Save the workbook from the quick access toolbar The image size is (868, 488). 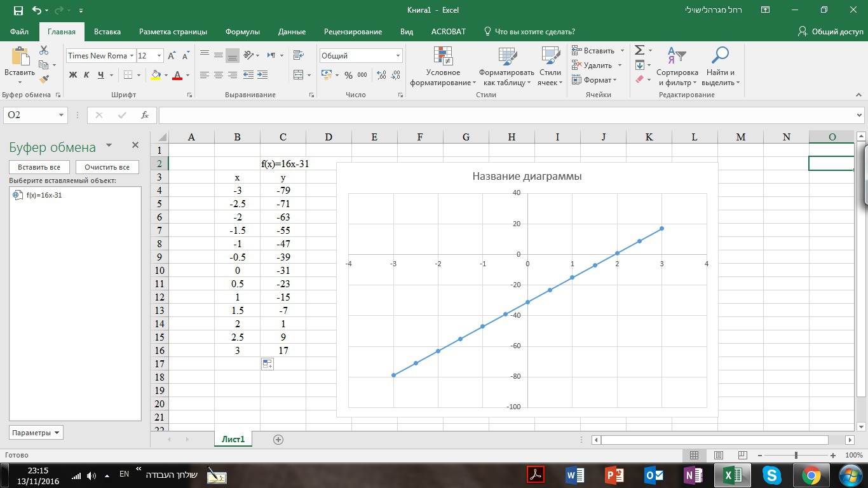click(x=18, y=10)
